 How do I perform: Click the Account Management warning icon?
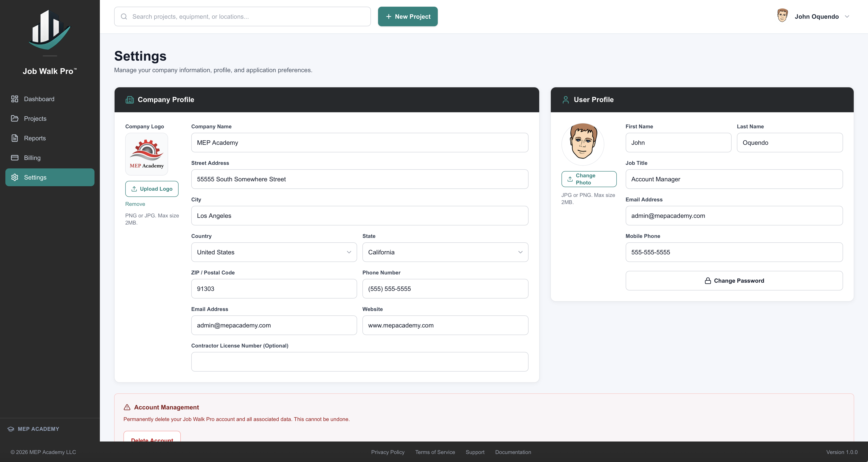(x=127, y=407)
